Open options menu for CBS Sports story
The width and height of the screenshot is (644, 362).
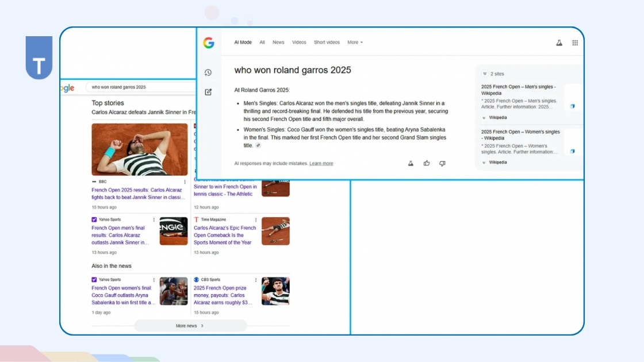[256, 280]
